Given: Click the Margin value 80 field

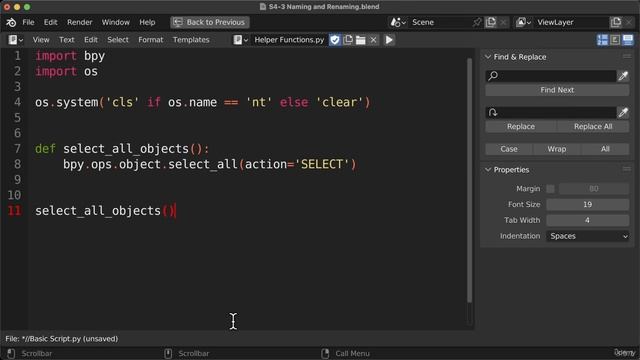Looking at the screenshot, I should 594,189.
